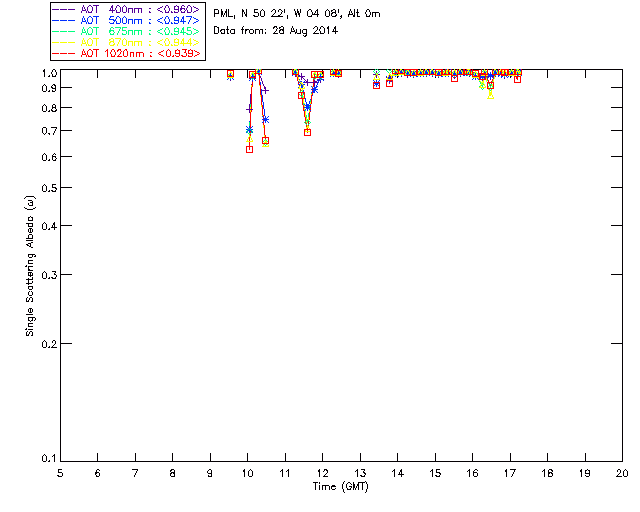Click the 'Single Scattering Albedo' axis title
The height and width of the screenshot is (512, 640).
click(x=30, y=266)
